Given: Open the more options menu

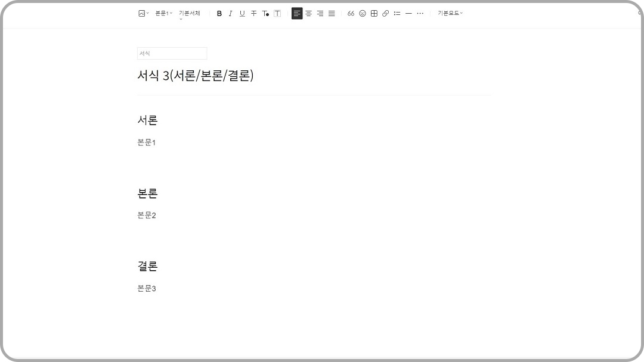Looking at the screenshot, I should (x=420, y=13).
